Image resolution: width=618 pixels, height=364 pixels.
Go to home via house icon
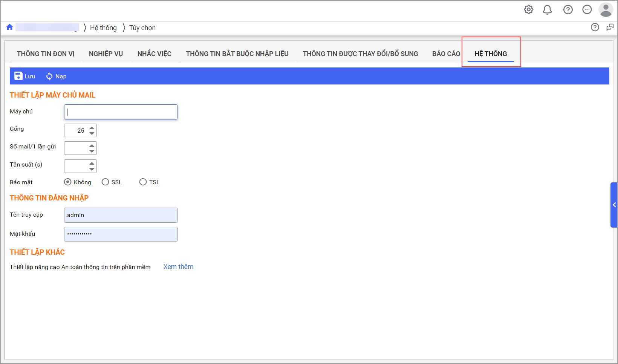click(x=10, y=27)
